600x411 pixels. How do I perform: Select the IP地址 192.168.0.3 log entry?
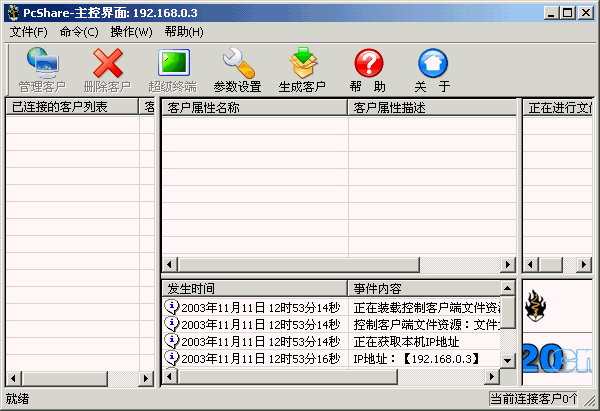click(x=416, y=358)
